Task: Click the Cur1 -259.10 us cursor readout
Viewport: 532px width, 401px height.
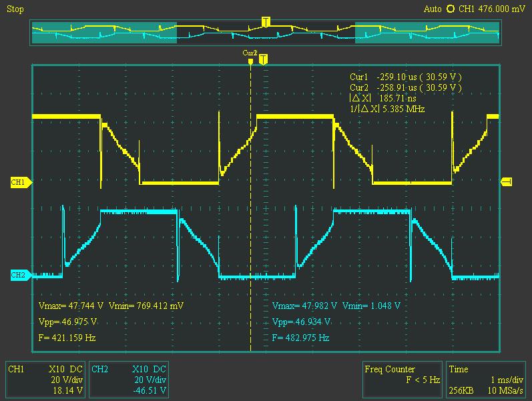Action: 405,77
